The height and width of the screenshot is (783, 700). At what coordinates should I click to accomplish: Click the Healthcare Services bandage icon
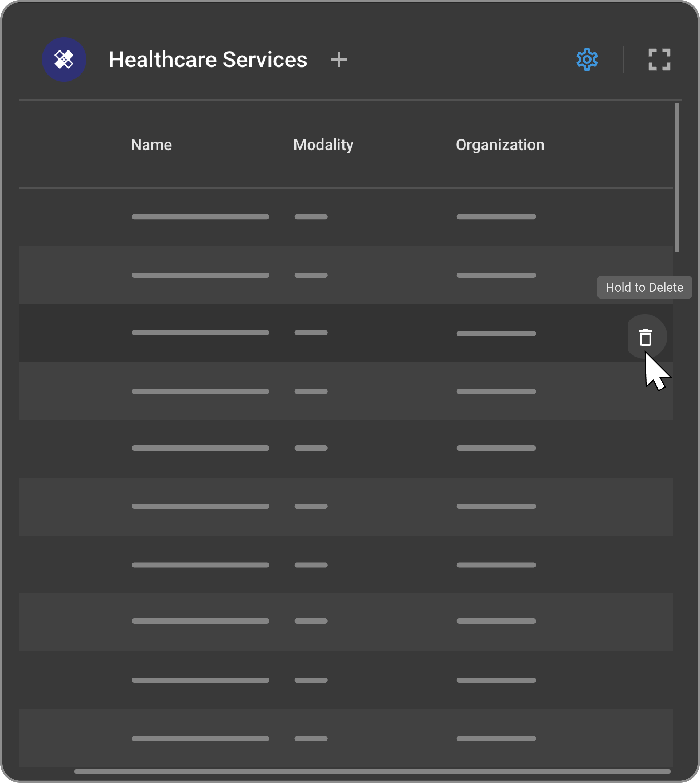pyautogui.click(x=64, y=59)
